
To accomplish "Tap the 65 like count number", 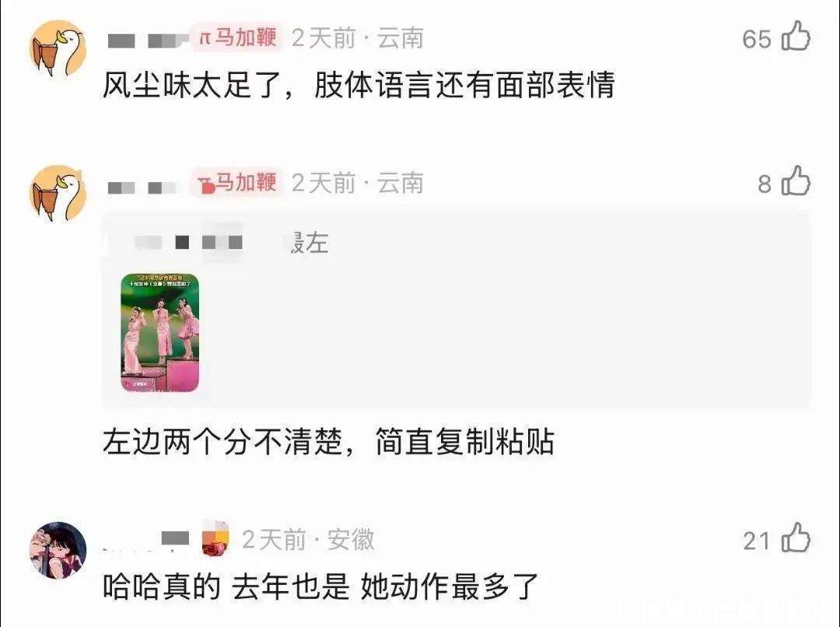I will [x=757, y=39].
